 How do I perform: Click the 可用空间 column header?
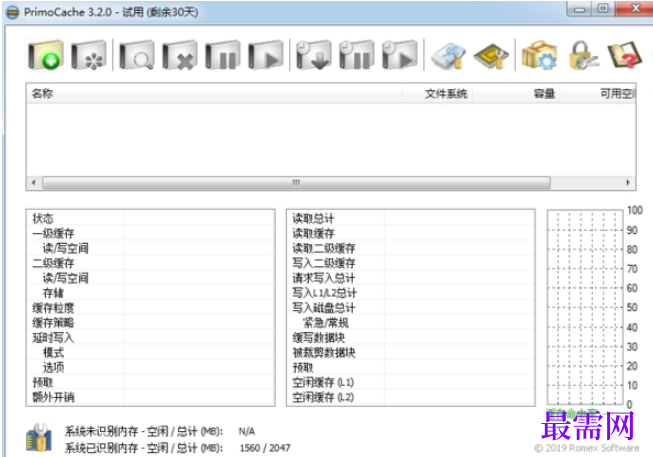[x=598, y=94]
